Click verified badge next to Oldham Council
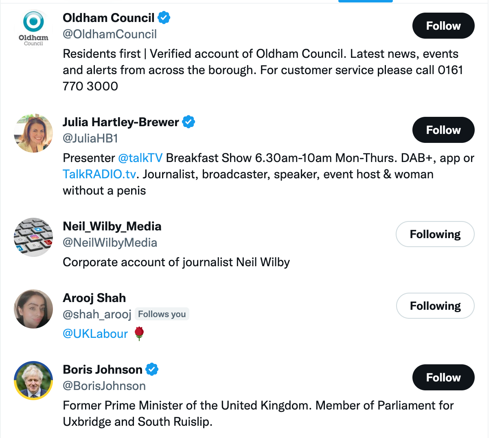 164,18
